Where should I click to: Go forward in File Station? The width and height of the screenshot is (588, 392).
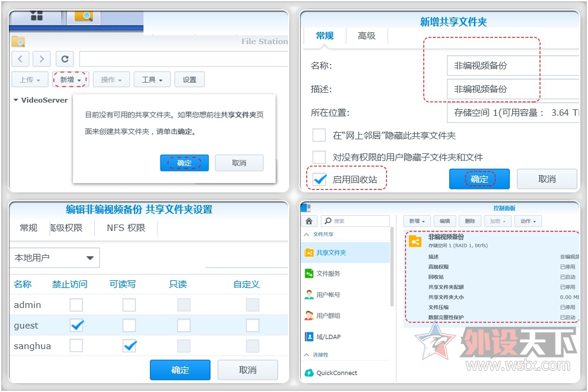[42, 59]
